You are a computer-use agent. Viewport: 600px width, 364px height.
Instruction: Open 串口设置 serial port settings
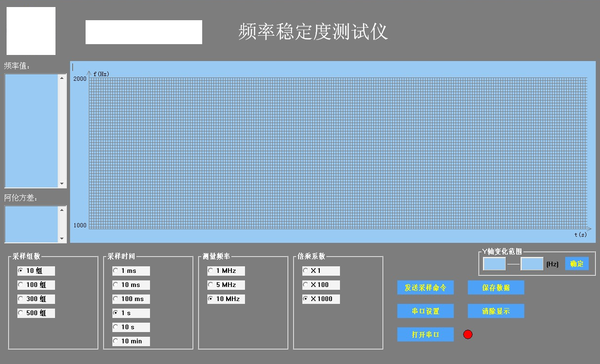426,311
